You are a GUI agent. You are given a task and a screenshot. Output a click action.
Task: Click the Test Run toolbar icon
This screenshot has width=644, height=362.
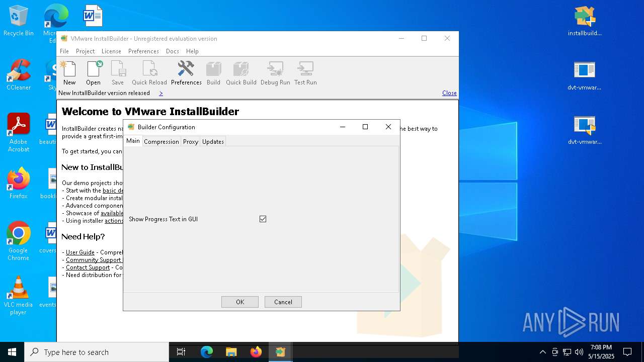pyautogui.click(x=306, y=73)
